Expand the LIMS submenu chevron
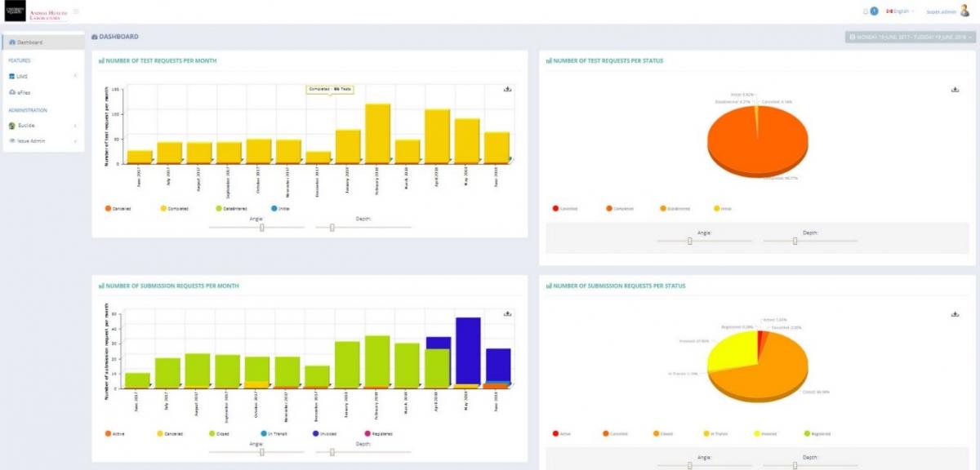 (75, 76)
